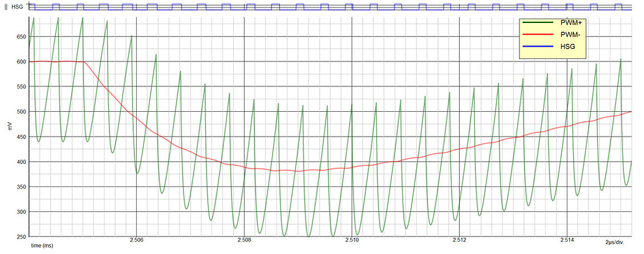Click the 2.510 time axis tick

coord(352,240)
